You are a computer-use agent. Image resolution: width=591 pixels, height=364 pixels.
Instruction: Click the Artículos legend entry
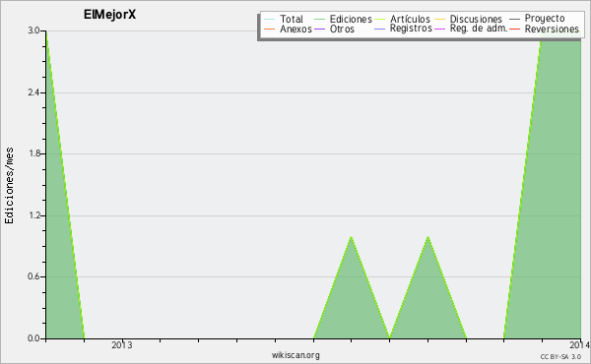402,19
